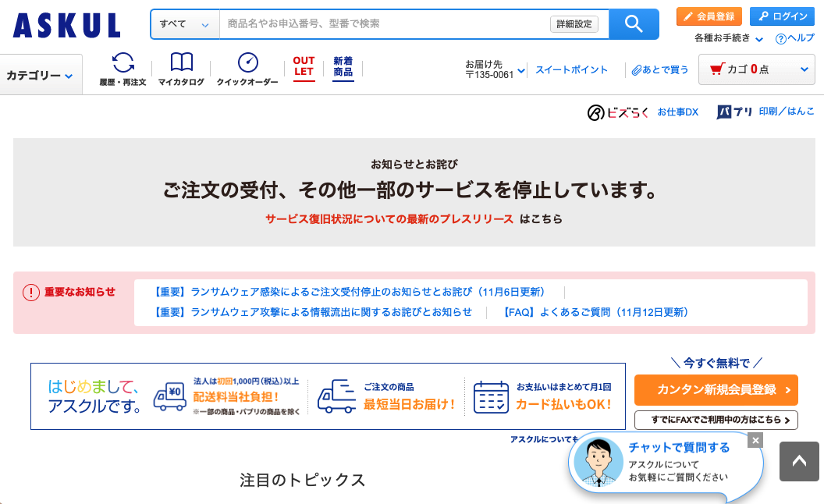
Task: Open the help question mark link
Action: (794, 38)
